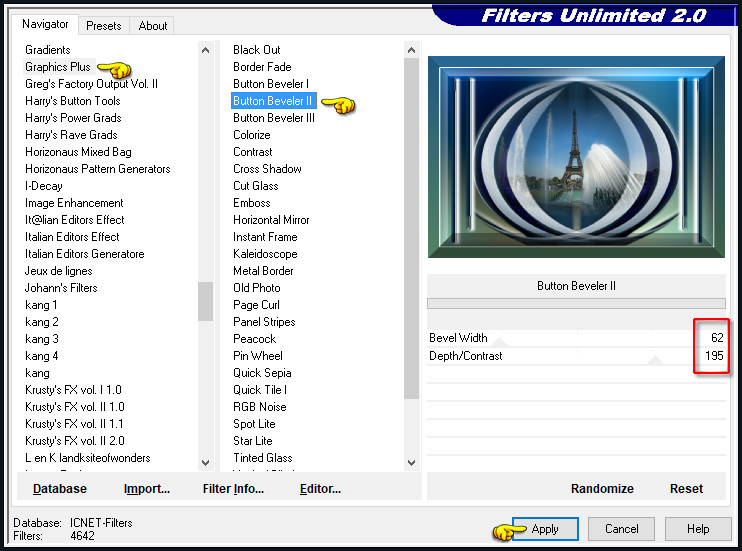Screen dimensions: 742x551
Task: Choose the Border Fade filter
Action: [x=262, y=67]
